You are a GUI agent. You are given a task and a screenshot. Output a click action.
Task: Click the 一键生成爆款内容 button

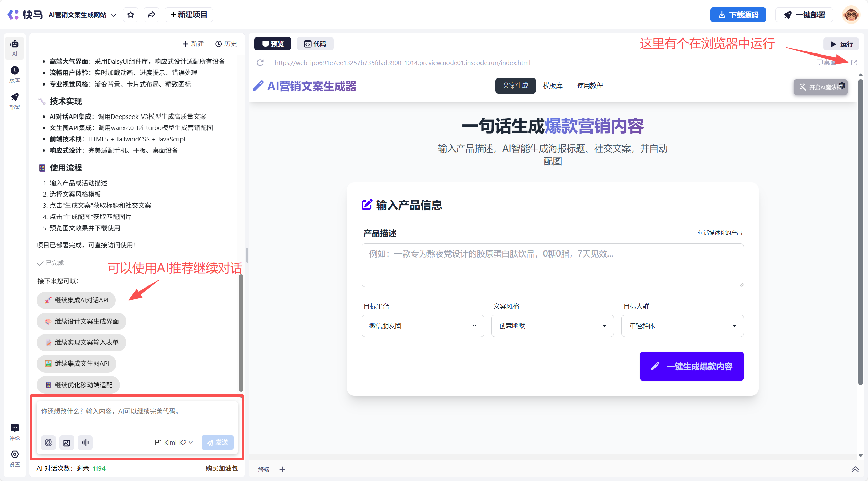pyautogui.click(x=691, y=366)
